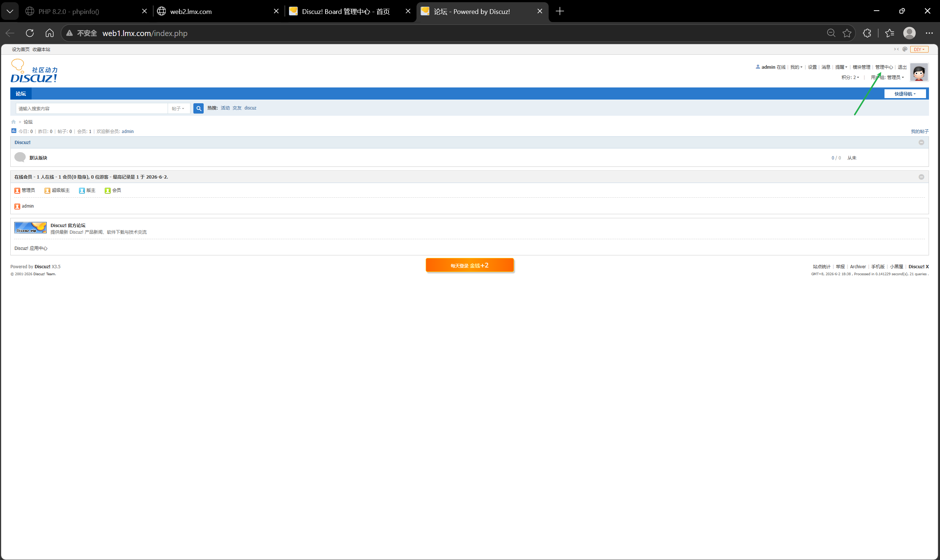Open a new browser tab
940x560 pixels.
[x=560, y=11]
